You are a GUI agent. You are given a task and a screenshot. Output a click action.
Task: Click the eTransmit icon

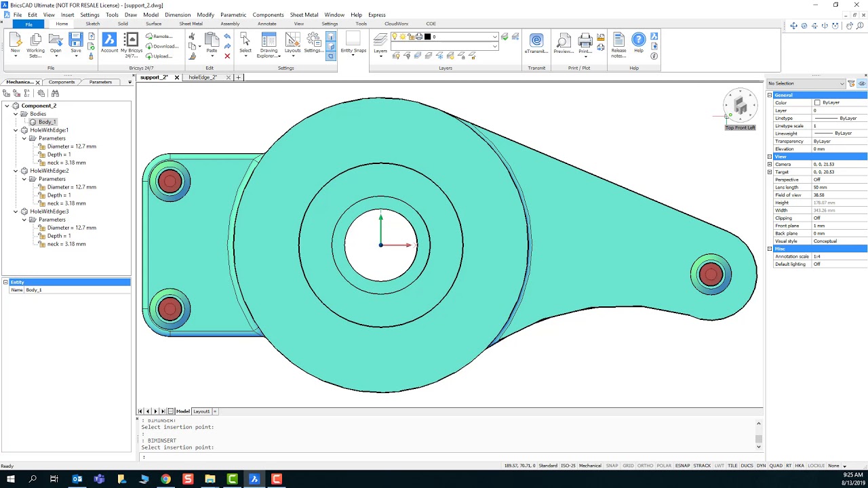tap(536, 41)
